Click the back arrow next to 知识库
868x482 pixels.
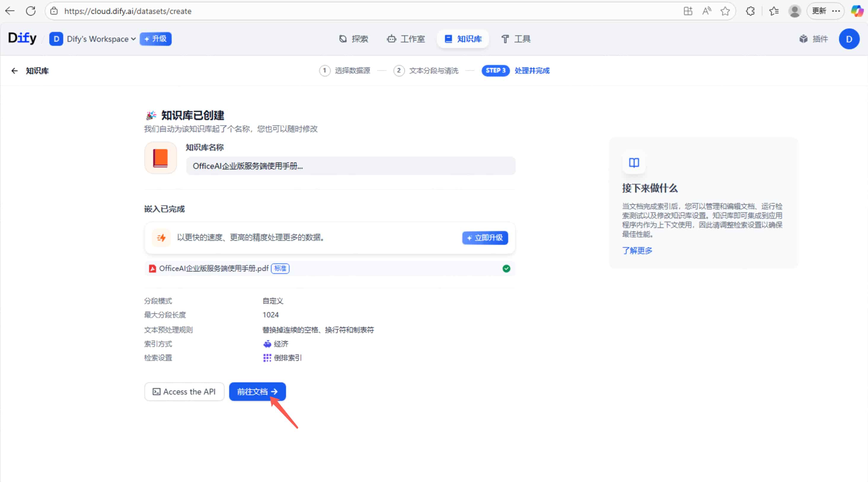click(14, 70)
